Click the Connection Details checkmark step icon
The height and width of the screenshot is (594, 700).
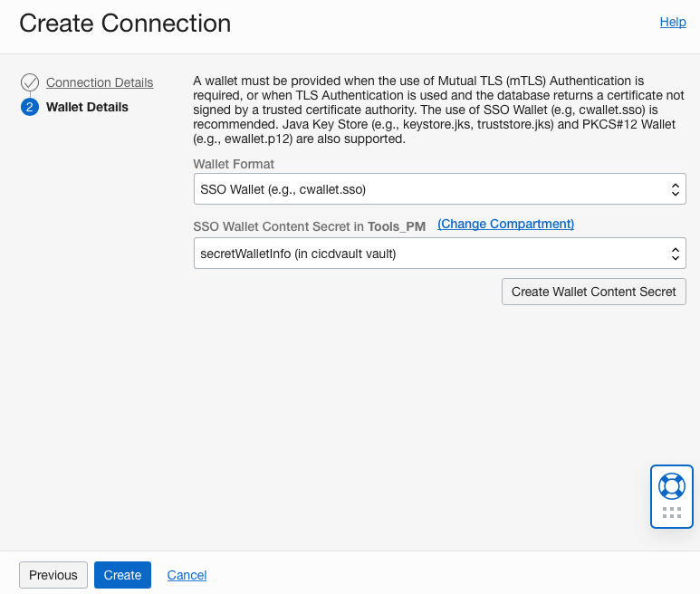click(x=30, y=82)
